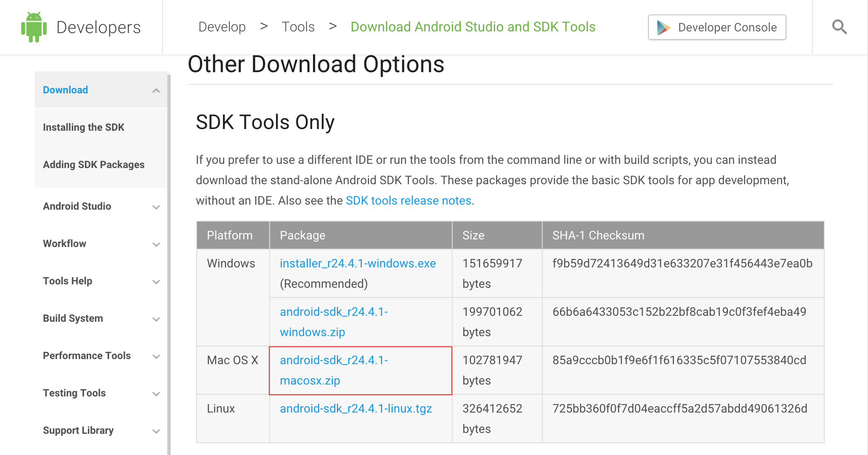The image size is (868, 455).
Task: Expand the Performance Tools chevron
Action: 156,357
